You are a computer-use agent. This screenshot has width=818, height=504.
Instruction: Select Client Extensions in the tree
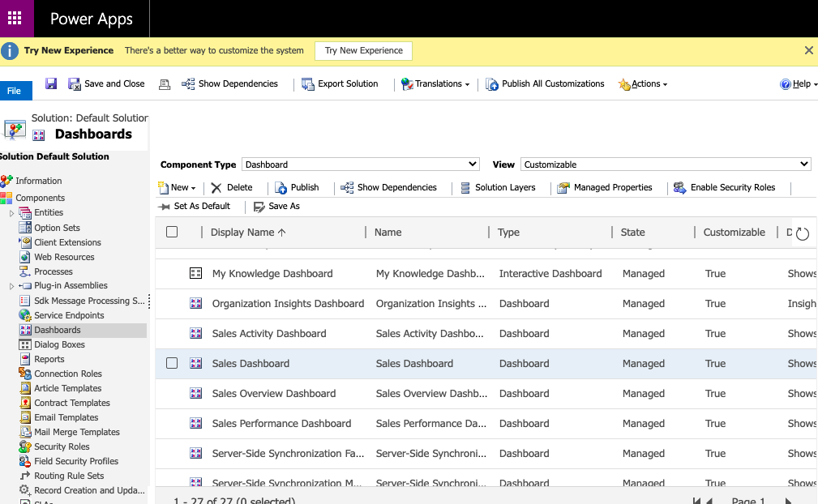[68, 242]
